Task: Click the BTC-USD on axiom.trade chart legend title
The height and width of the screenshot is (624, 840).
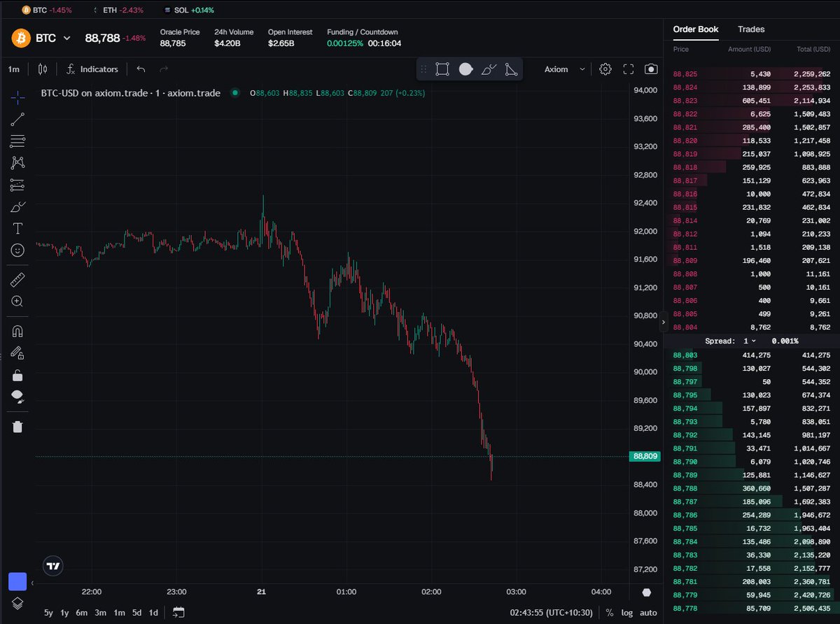Action: [131, 92]
